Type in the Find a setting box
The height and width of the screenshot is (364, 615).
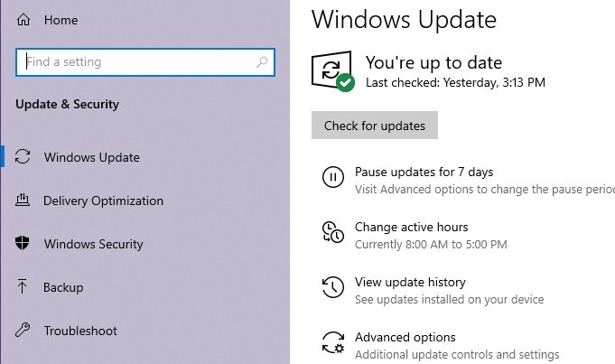(x=135, y=62)
